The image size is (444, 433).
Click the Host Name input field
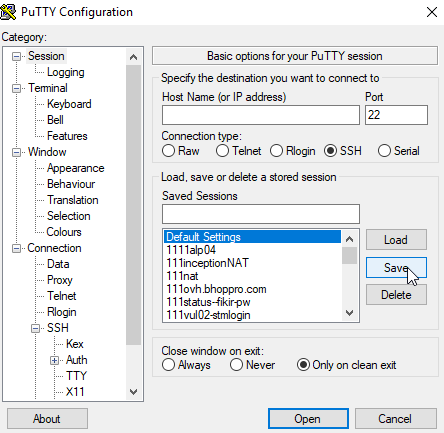click(x=261, y=115)
